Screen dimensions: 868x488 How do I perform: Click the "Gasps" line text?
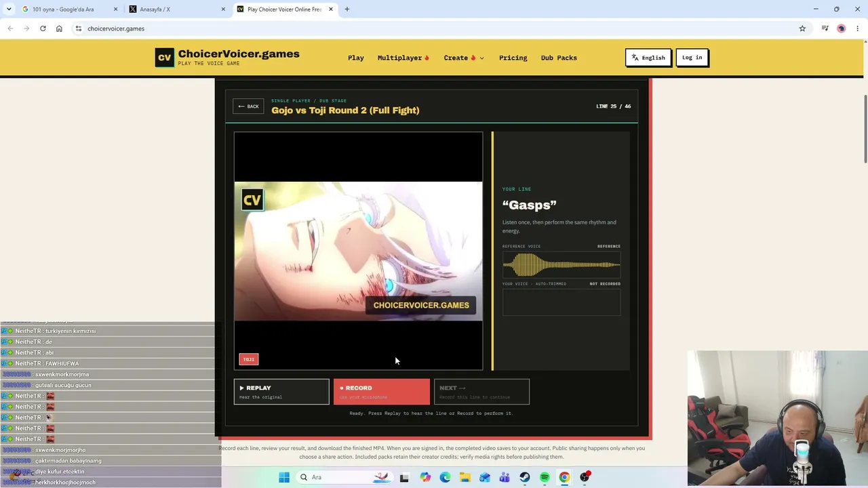(x=530, y=205)
